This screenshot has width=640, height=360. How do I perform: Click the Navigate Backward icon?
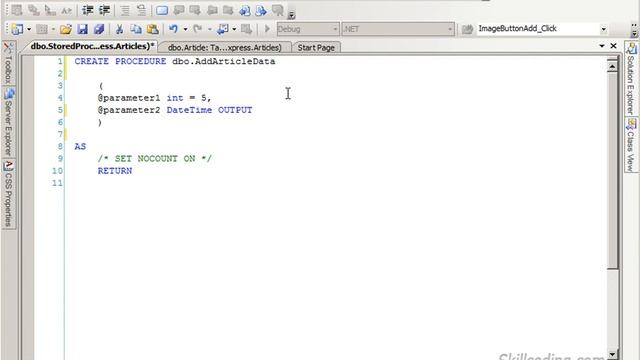click(x=223, y=29)
